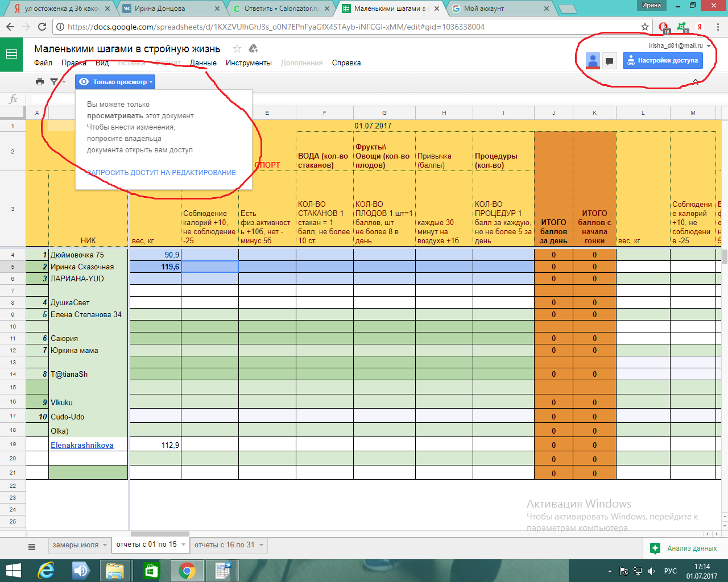Open the taskbar clock showing 17:14
This screenshot has height=582, width=728.
[x=702, y=571]
